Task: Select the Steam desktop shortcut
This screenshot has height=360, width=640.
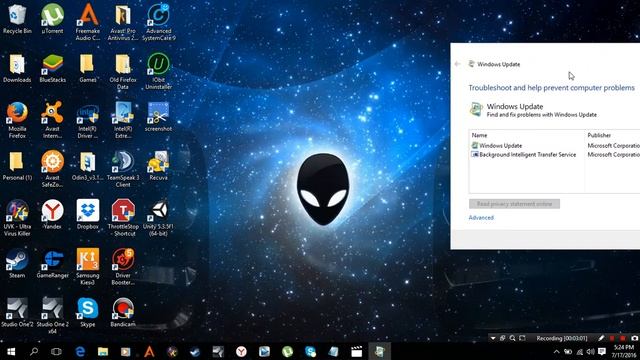Action: tap(17, 264)
